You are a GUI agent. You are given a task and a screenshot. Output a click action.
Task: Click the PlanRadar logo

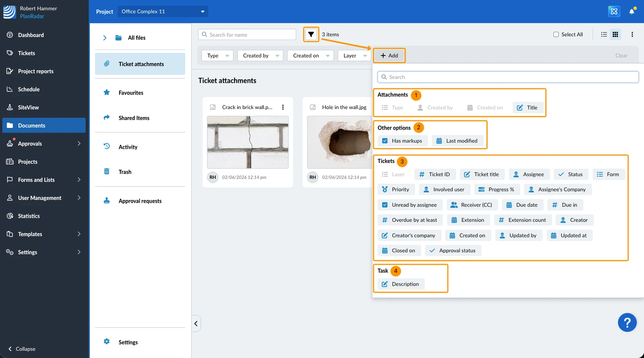click(9, 12)
